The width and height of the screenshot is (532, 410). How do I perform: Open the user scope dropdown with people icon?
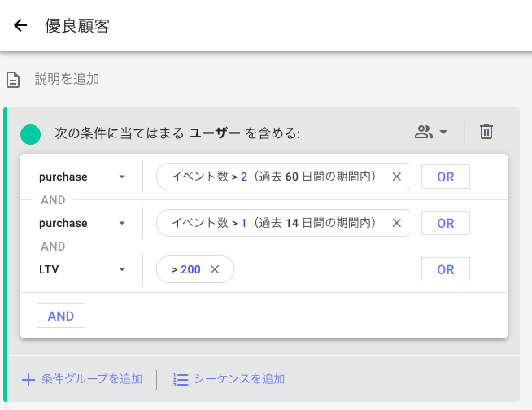tap(431, 132)
